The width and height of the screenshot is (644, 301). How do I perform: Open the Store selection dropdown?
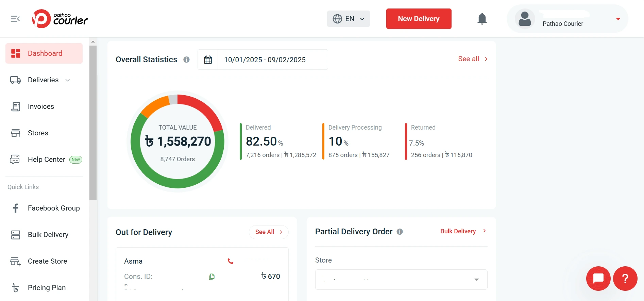click(x=401, y=280)
